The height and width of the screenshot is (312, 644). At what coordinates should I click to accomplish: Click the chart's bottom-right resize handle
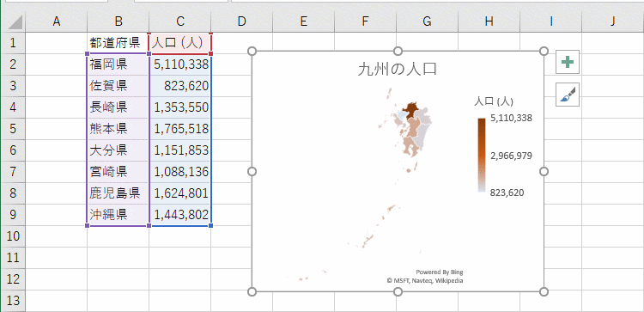[x=544, y=292]
